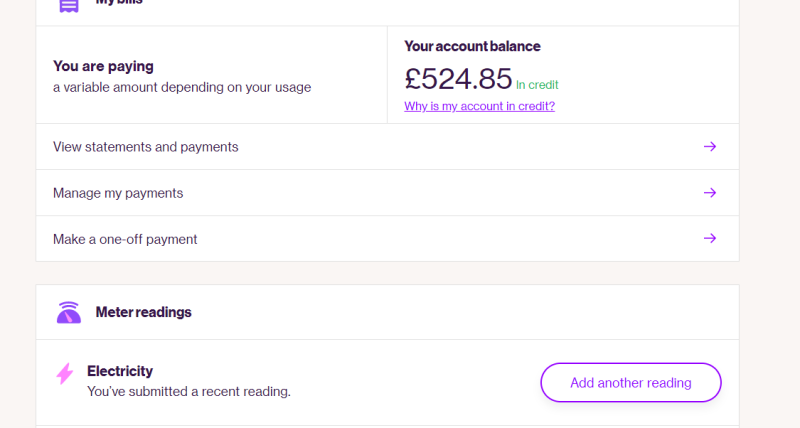Image resolution: width=800 pixels, height=428 pixels.
Task: Click the green In credit label
Action: [x=537, y=85]
